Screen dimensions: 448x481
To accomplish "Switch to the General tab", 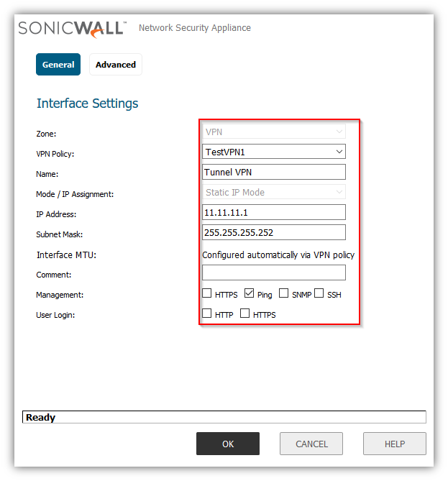I will point(58,65).
